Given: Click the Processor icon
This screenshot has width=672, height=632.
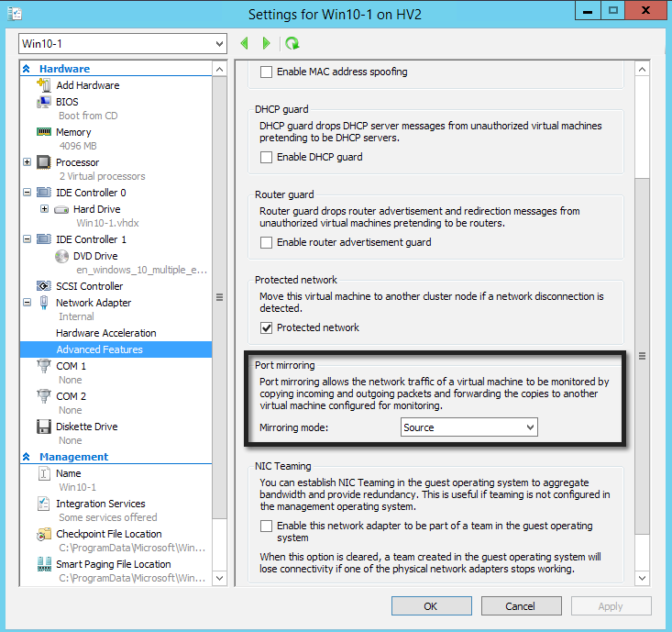Looking at the screenshot, I should pos(44,162).
